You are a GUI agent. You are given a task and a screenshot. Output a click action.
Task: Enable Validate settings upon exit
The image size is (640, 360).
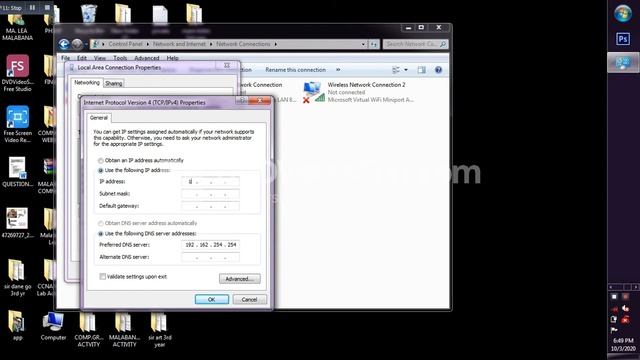click(x=102, y=277)
